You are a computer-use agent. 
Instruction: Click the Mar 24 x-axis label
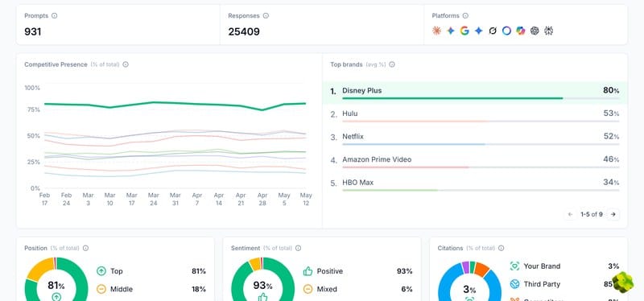(154, 199)
